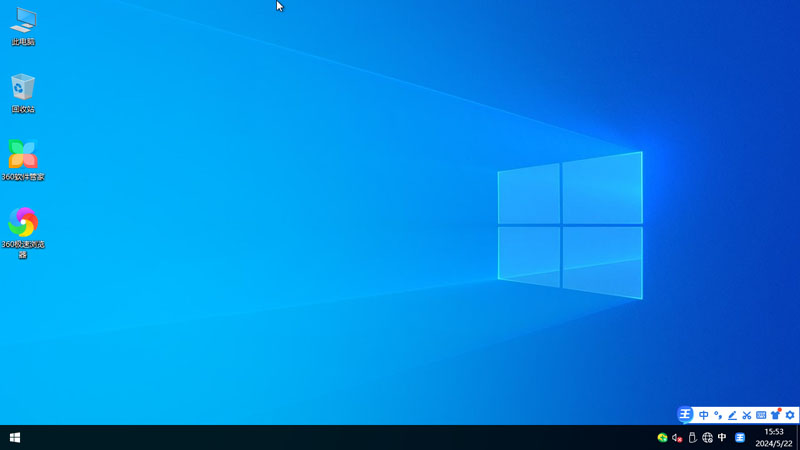Viewport: 800px width, 450px height.
Task: Click the 360 security tray icon
Action: coord(662,438)
